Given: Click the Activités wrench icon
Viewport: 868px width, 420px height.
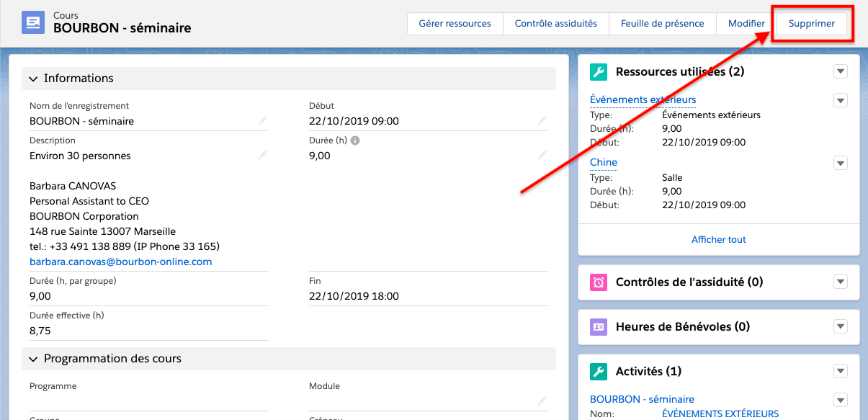Looking at the screenshot, I should tap(599, 372).
